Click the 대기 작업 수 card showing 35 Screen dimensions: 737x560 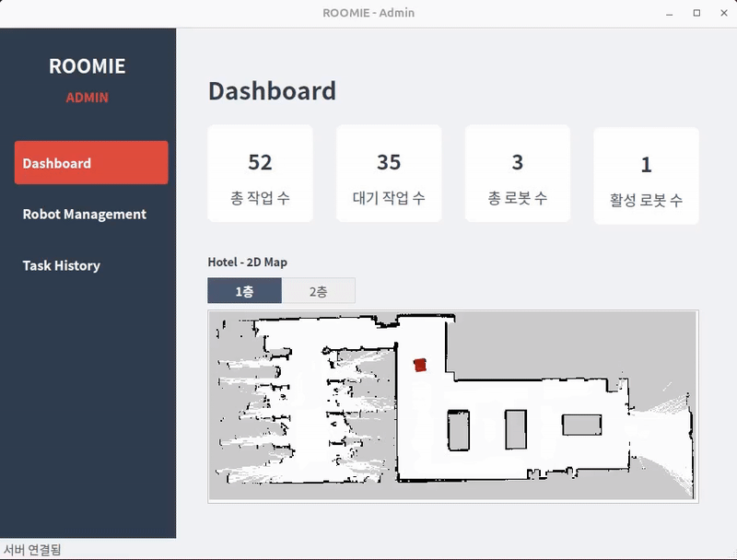pos(389,174)
